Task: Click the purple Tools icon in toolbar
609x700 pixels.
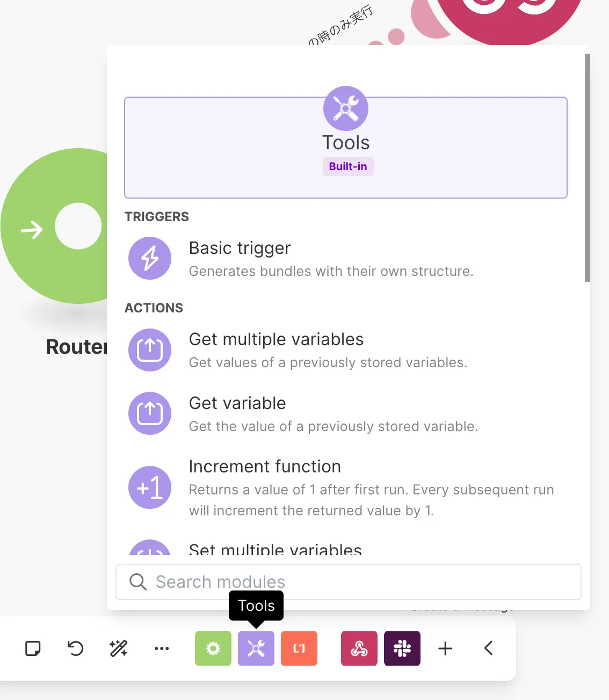Action: tap(256, 648)
